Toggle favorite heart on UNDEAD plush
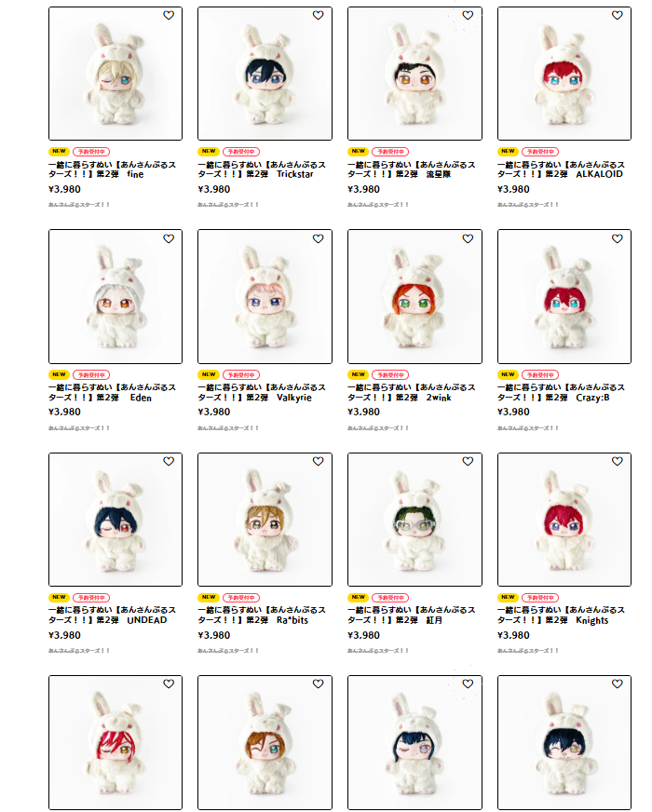 (x=169, y=462)
